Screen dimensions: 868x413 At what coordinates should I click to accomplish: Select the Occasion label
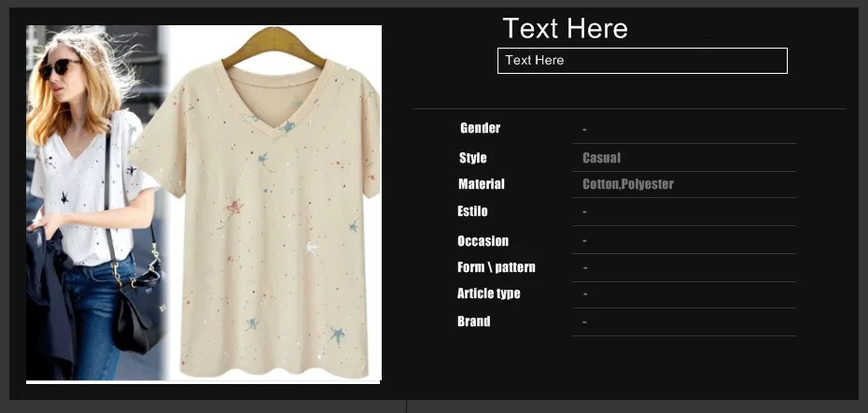pos(483,241)
